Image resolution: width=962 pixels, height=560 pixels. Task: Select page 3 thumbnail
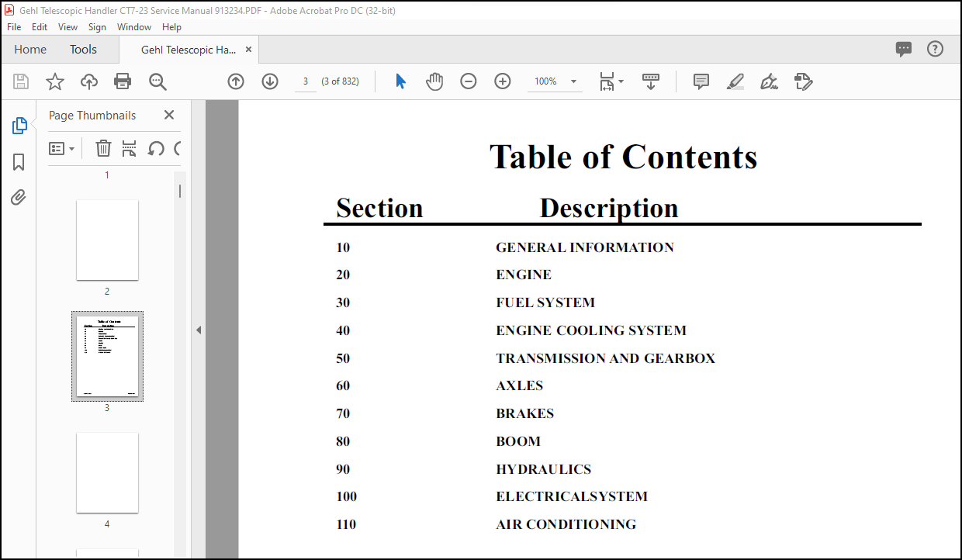[107, 357]
